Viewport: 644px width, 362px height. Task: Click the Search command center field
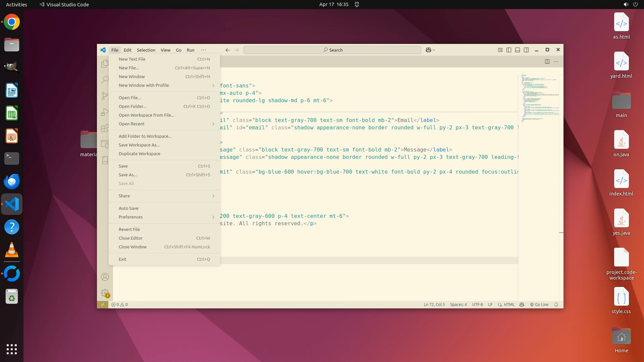click(332, 50)
